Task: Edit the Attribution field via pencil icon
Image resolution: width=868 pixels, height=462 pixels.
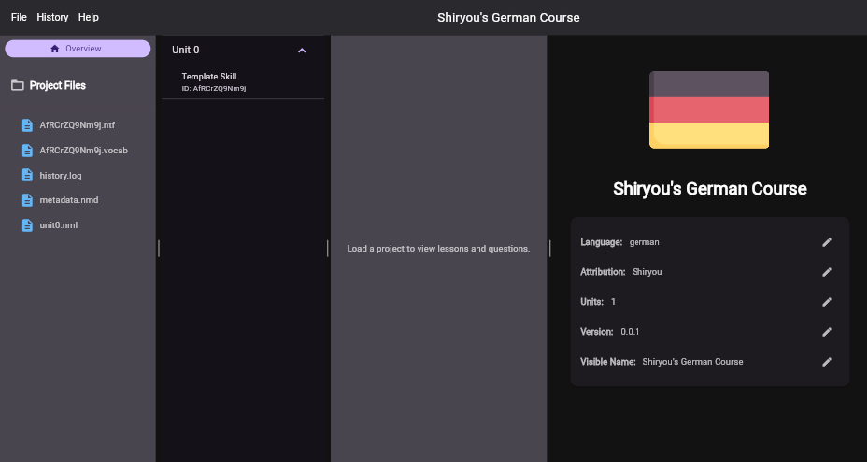Action: coord(826,272)
